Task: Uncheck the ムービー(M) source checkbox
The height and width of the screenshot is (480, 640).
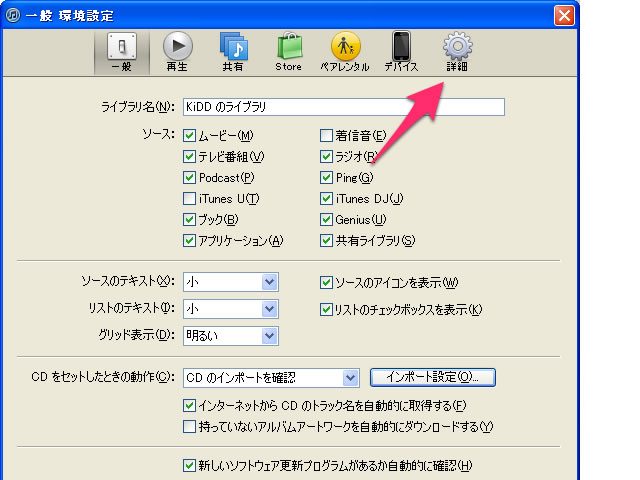Action: pyautogui.click(x=189, y=136)
